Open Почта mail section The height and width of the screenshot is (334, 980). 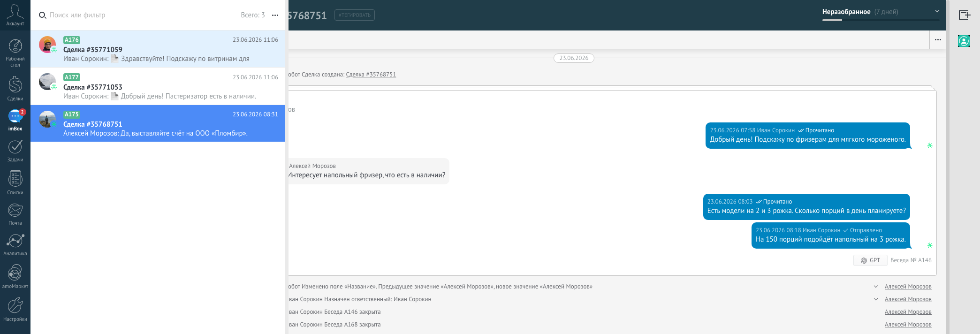pyautogui.click(x=15, y=214)
